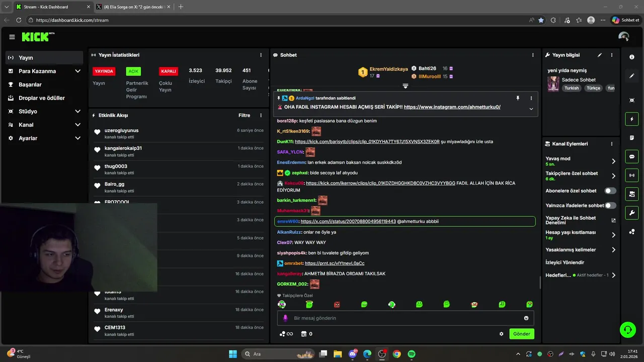Open the Yayın İstatistikleri panel options menu
Viewport: 644px width, 362px height.
(x=261, y=55)
